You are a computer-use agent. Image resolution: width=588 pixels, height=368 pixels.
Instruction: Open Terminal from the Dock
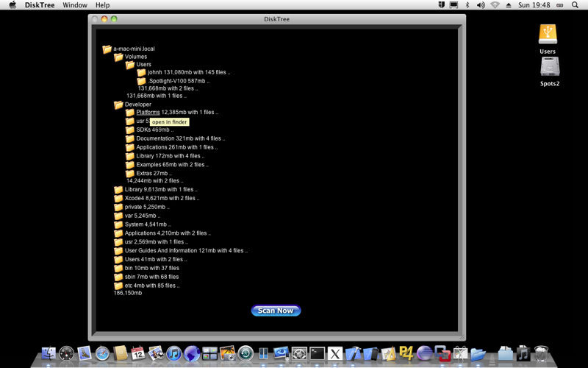point(318,353)
